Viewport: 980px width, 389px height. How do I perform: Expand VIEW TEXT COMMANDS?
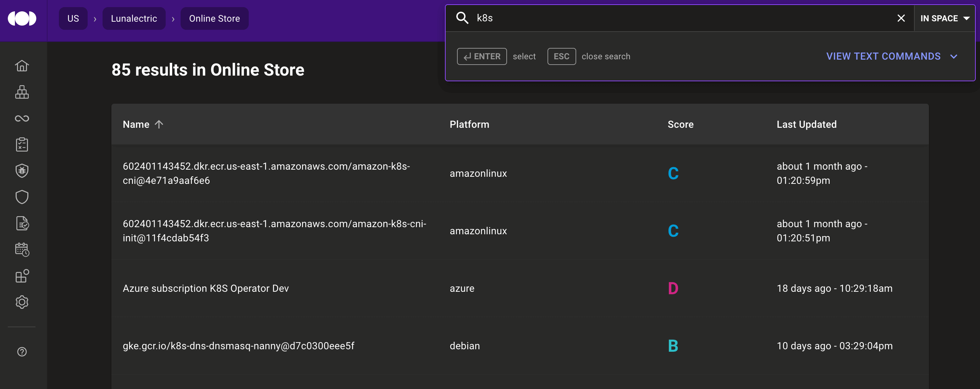click(891, 56)
